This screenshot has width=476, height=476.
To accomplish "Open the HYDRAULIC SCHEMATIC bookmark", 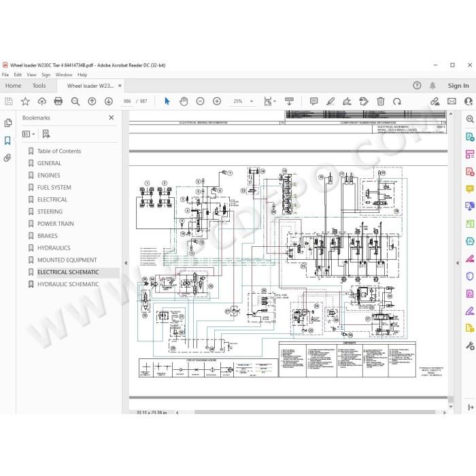I will [x=68, y=284].
